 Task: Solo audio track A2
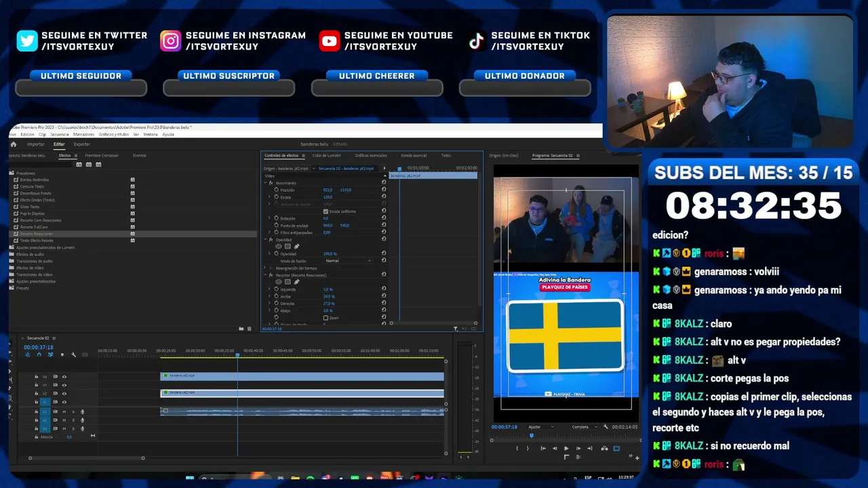(73, 420)
